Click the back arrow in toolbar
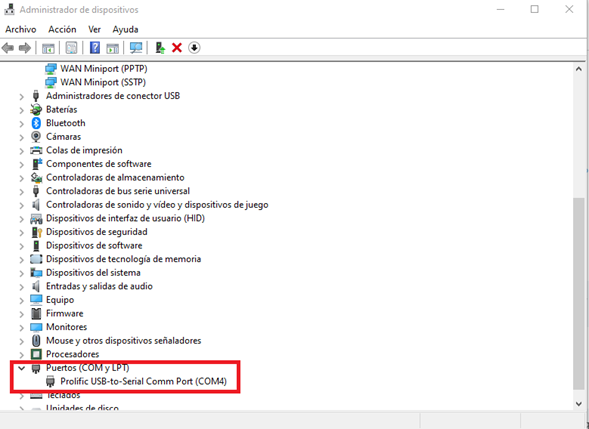Screen dimensions: 589x429 click(8, 48)
